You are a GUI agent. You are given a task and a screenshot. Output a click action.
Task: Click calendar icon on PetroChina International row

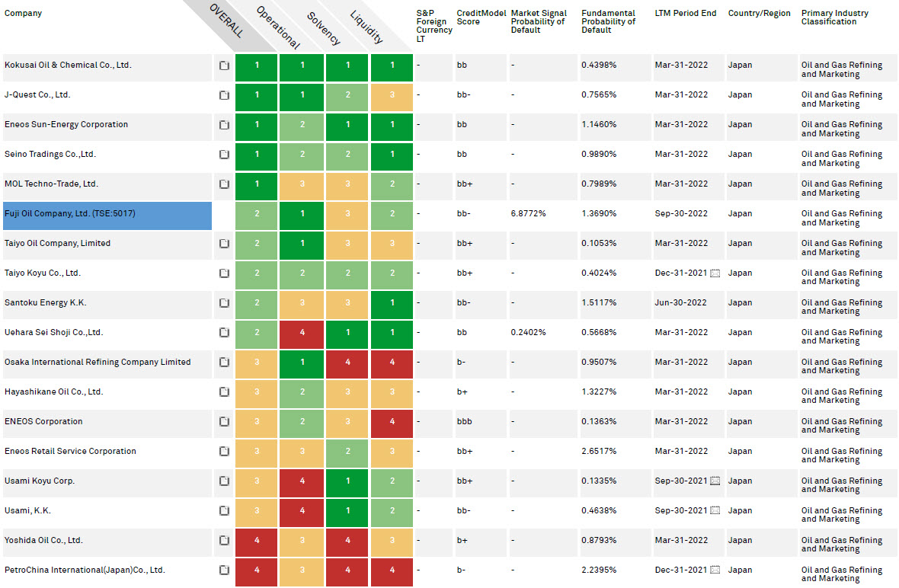[715, 570]
